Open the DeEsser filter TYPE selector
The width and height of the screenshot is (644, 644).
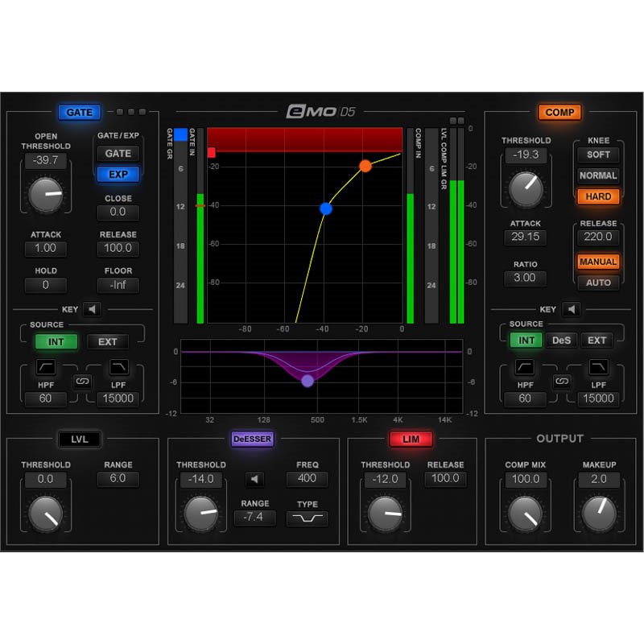click(x=307, y=518)
